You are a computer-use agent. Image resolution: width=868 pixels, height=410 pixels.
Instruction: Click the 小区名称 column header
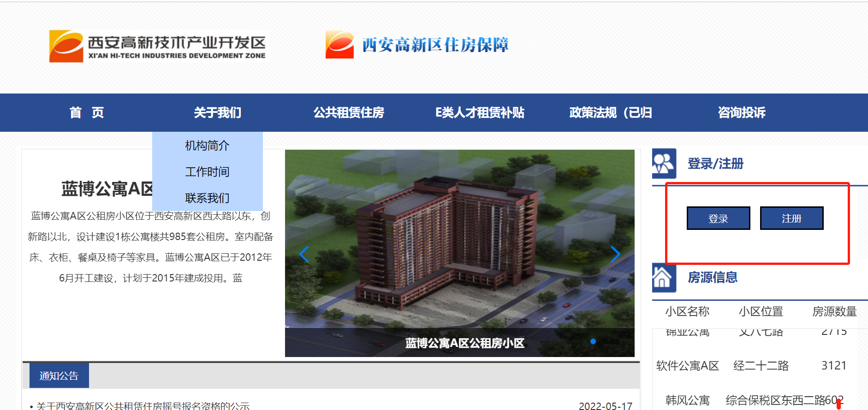pyautogui.click(x=687, y=312)
